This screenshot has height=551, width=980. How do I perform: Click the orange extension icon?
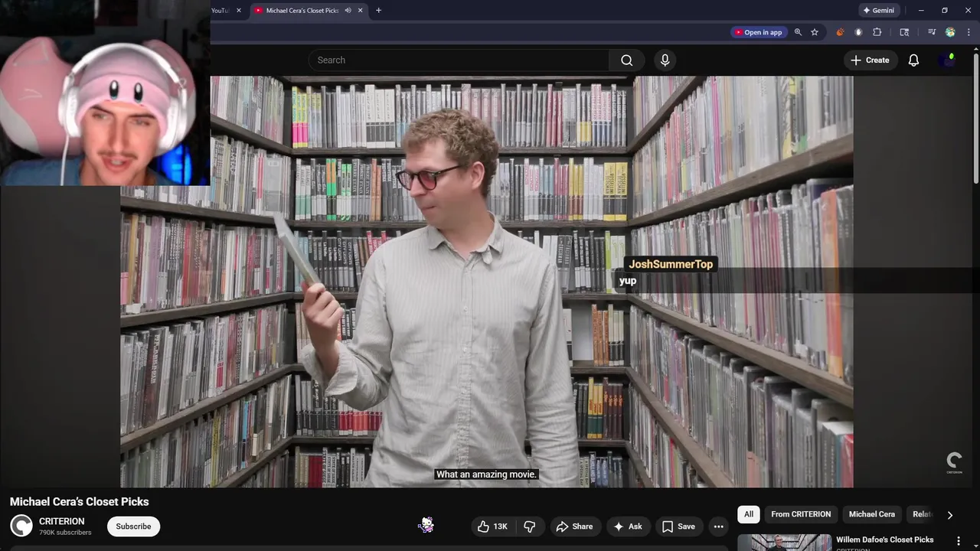tap(840, 32)
